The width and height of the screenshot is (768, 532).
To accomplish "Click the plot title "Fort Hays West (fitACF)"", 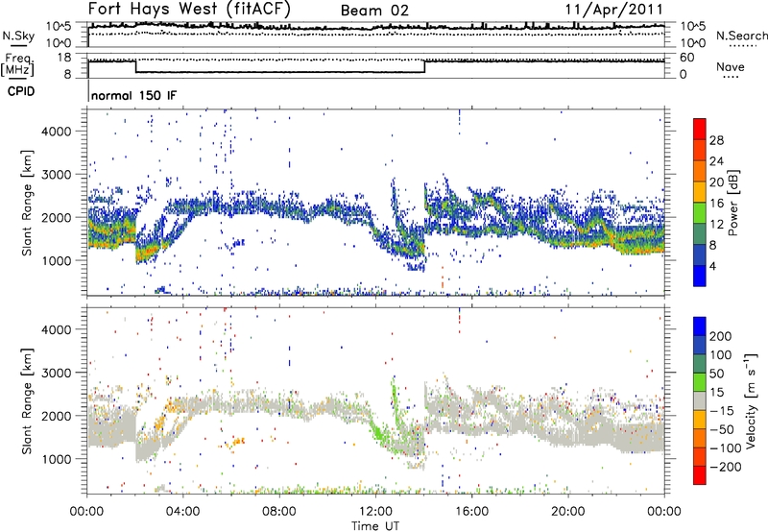I will (x=188, y=9).
